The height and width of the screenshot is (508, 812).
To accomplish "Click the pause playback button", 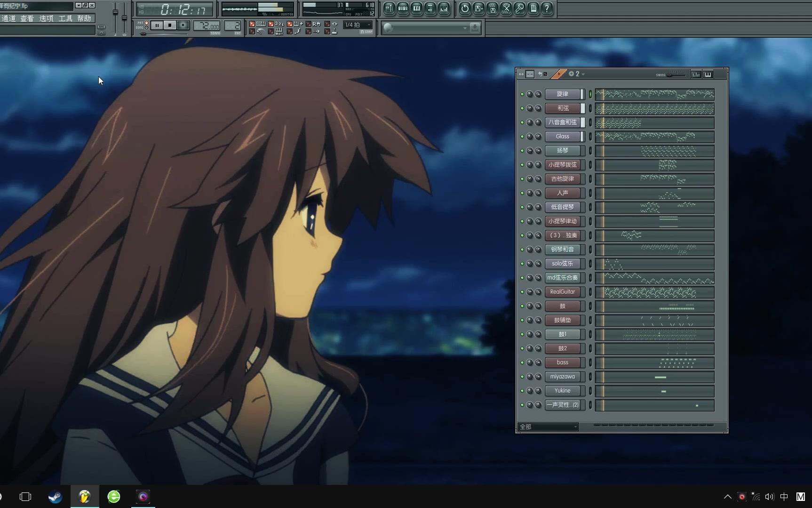I will coord(157,25).
